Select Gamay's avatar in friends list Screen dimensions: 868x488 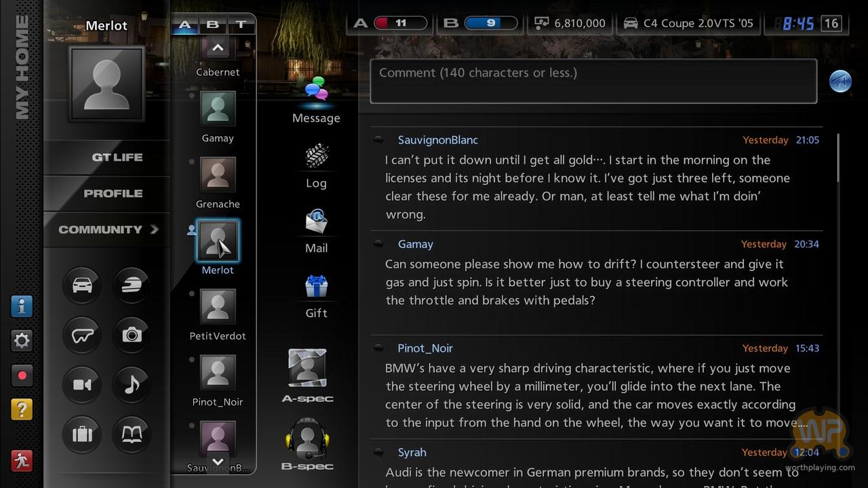[x=218, y=108]
